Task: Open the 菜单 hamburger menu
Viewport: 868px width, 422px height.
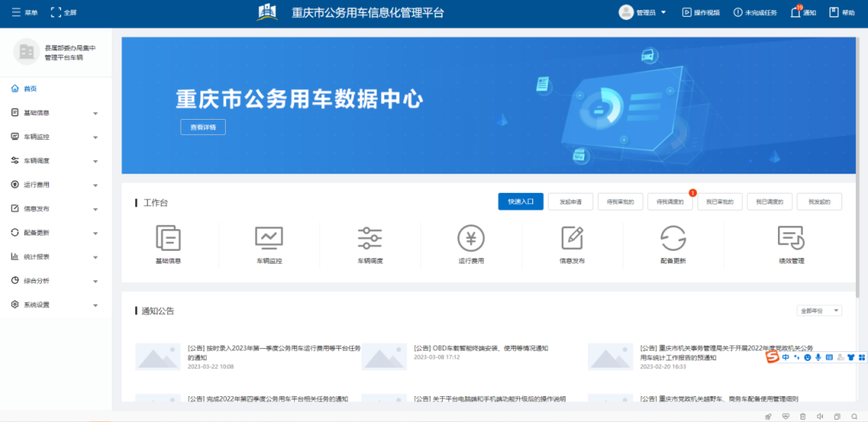Action: click(25, 12)
